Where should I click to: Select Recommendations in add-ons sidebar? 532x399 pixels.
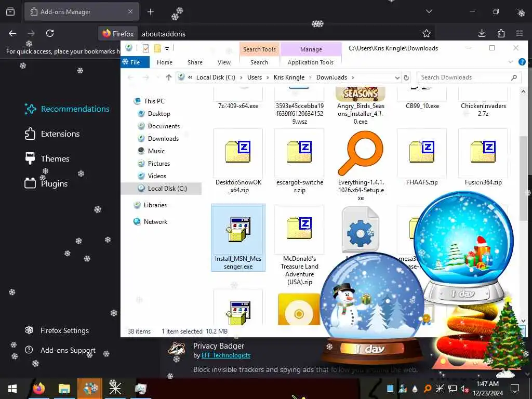(67, 109)
